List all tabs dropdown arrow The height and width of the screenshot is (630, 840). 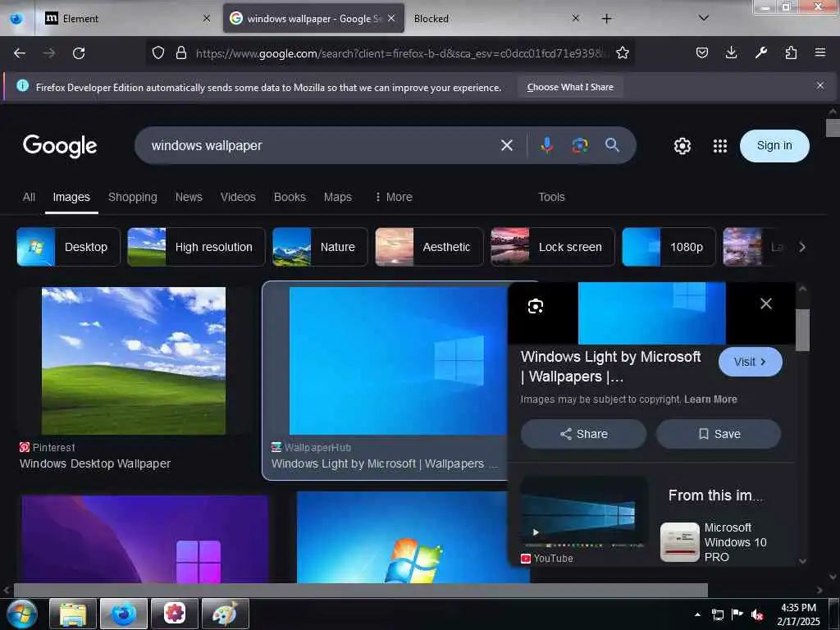point(704,18)
